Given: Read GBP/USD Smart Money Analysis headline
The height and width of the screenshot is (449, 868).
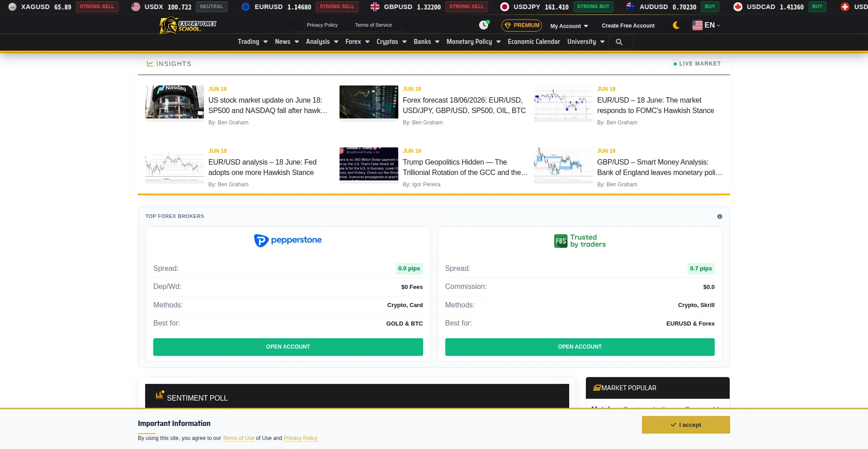Looking at the screenshot, I should point(660,167).
